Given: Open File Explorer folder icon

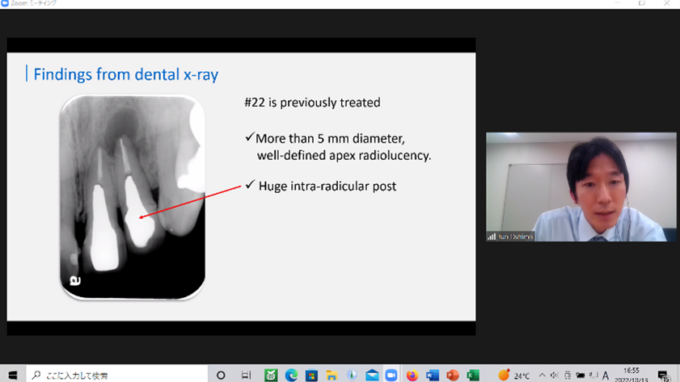Looking at the screenshot, I should point(332,375).
